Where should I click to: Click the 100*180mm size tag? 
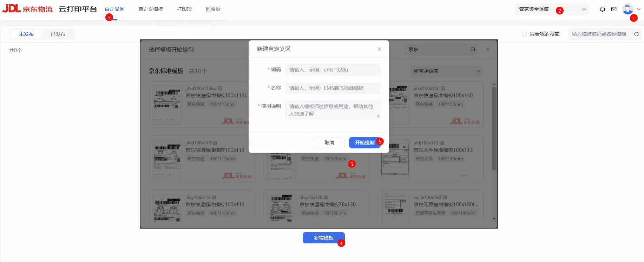pyautogui.click(x=463, y=213)
